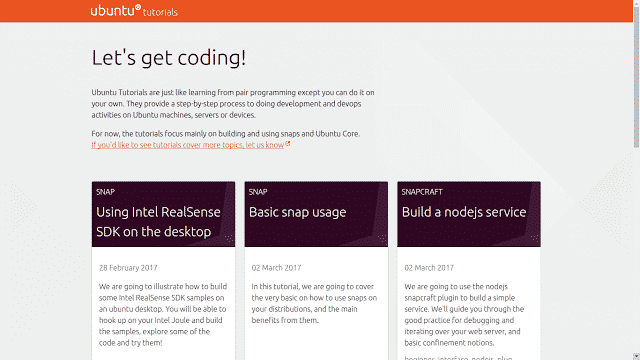Click the intro paragraph about Ubuntu Tutorials
Screen dimensions: 640x360
pos(233,104)
